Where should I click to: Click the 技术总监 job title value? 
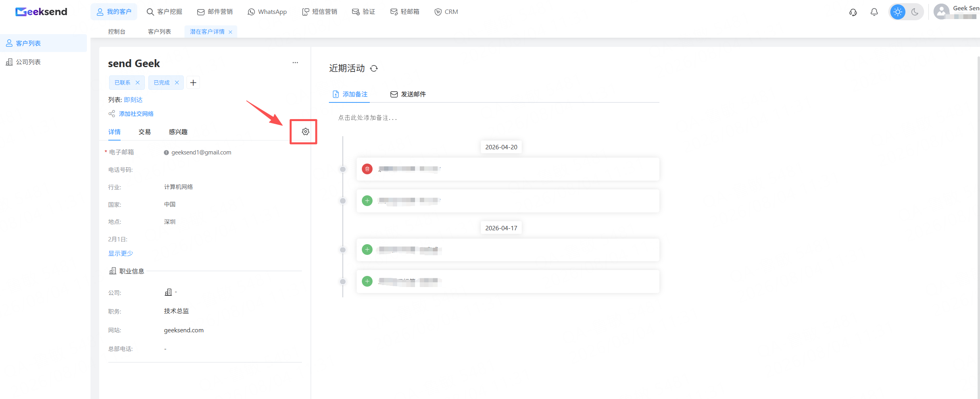tap(177, 311)
